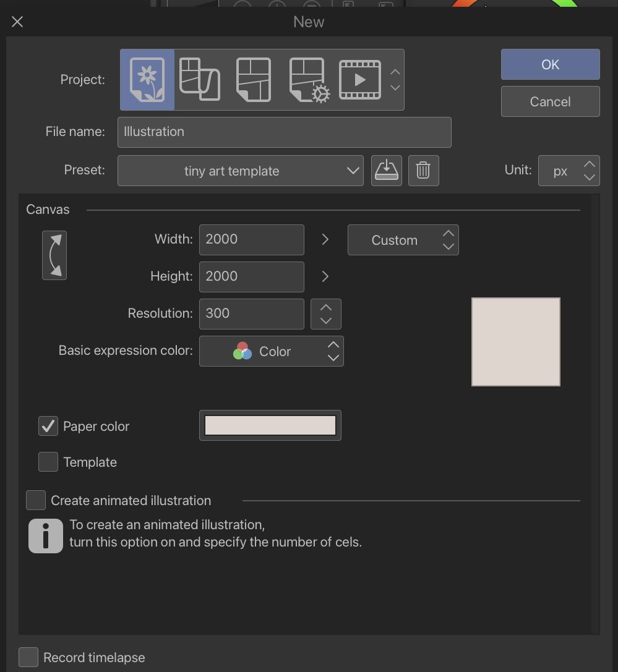Swap width and height orientation icon
618x672 pixels.
(x=54, y=255)
